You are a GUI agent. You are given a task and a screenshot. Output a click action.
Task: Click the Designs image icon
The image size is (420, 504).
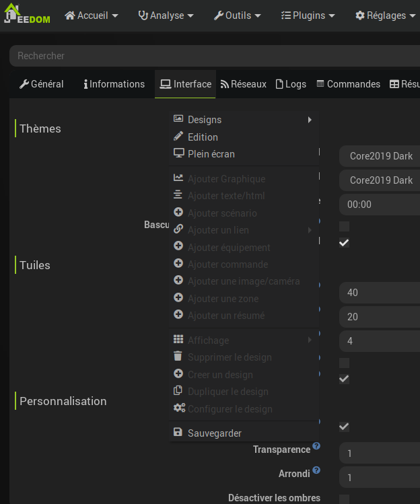click(178, 119)
